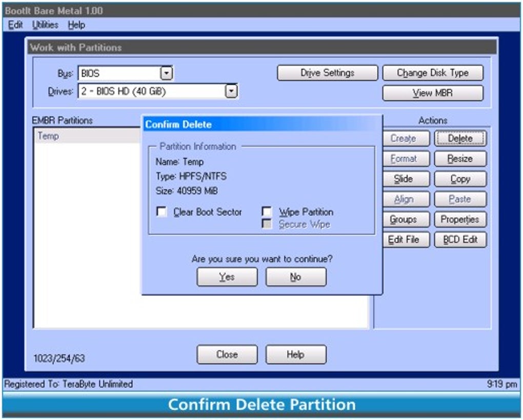Screen dimensions: 523x420
Task: Click the Close button below partition list
Action: 227,354
